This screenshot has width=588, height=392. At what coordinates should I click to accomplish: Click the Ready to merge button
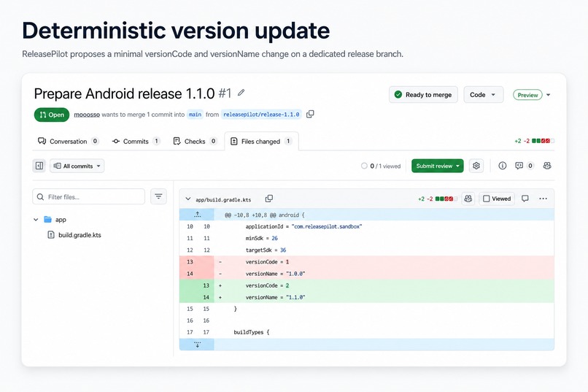click(x=423, y=95)
